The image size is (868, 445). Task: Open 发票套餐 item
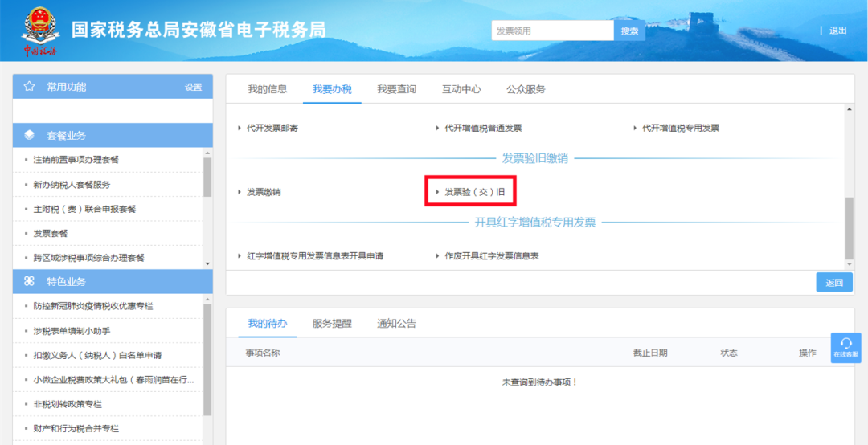[x=51, y=233]
